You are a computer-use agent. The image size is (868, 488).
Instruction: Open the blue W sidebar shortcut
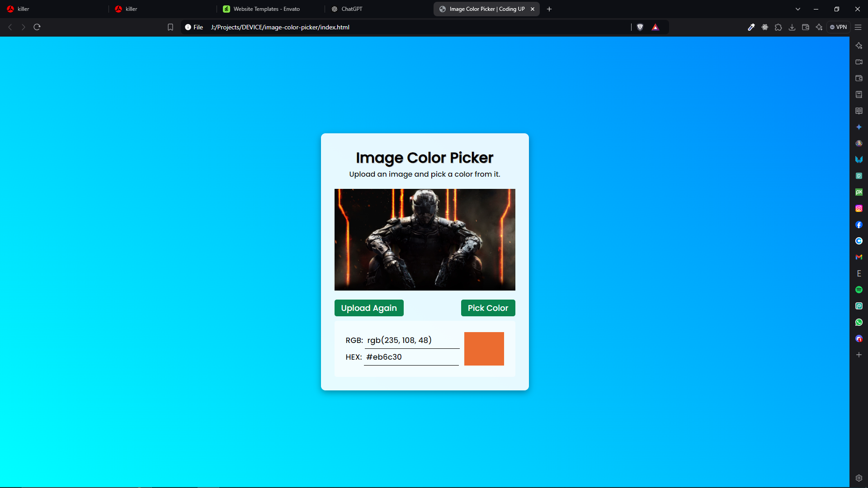(859, 160)
